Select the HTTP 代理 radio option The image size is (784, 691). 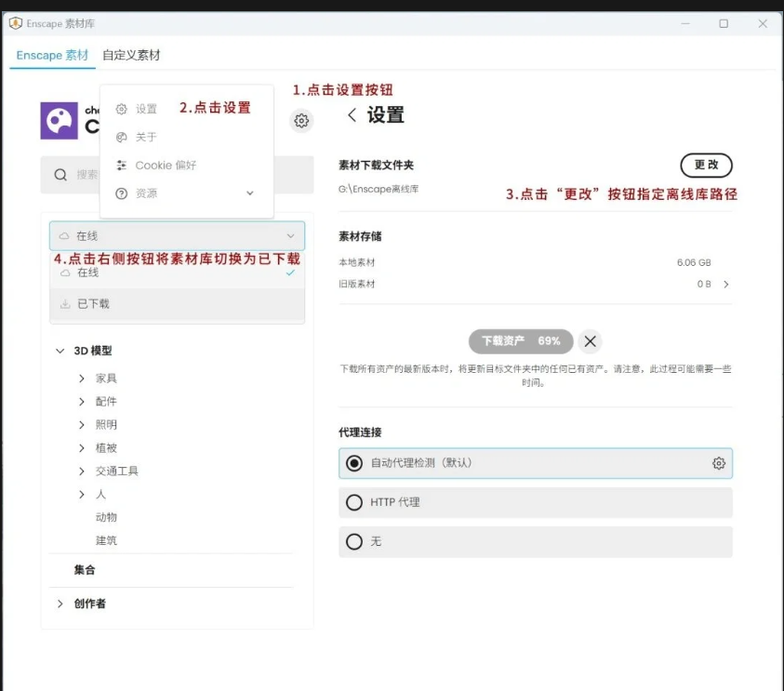353,502
